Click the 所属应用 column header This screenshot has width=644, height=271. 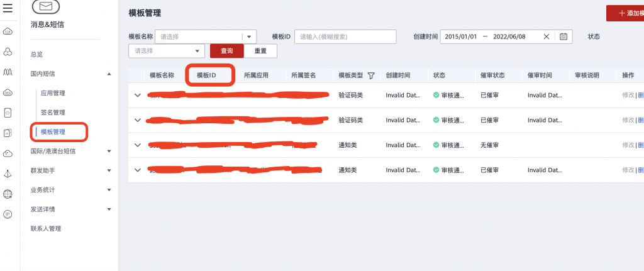pos(257,75)
